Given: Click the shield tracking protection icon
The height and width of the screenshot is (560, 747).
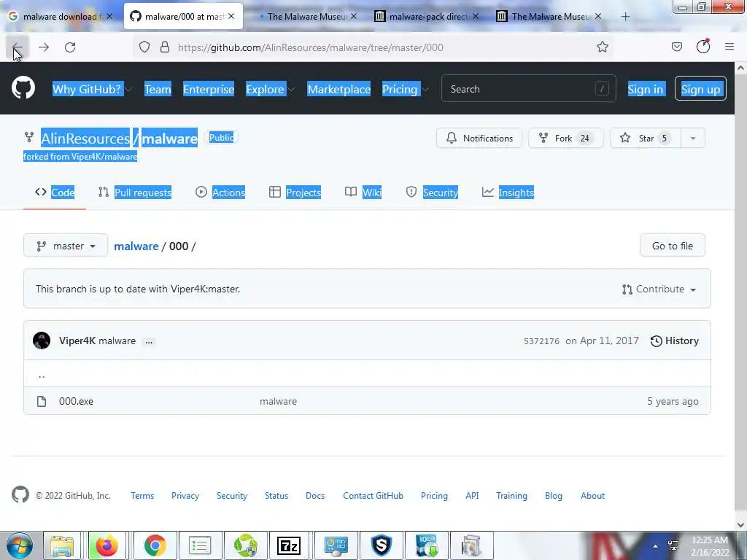Looking at the screenshot, I should pos(144,47).
